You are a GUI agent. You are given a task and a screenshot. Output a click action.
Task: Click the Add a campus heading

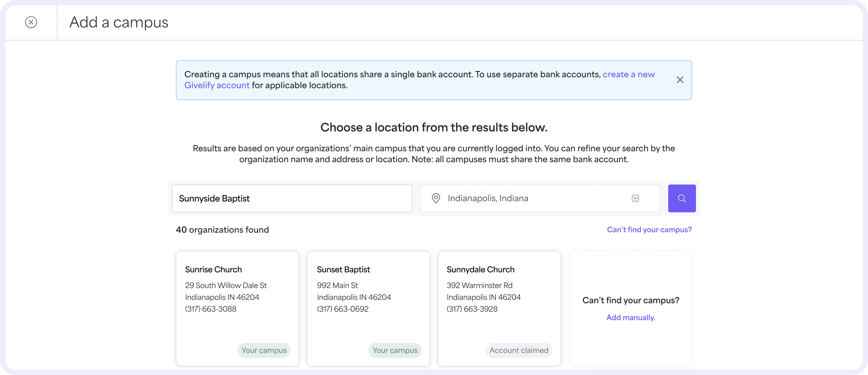119,22
